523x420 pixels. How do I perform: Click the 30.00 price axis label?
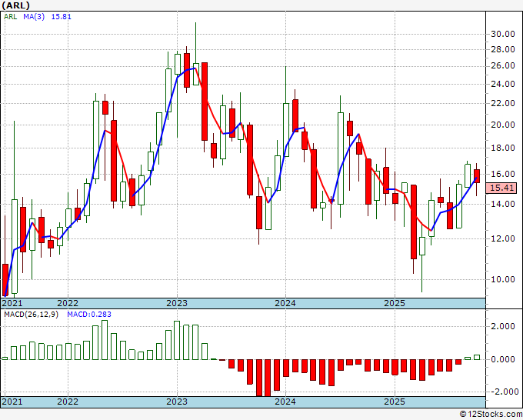coord(503,34)
